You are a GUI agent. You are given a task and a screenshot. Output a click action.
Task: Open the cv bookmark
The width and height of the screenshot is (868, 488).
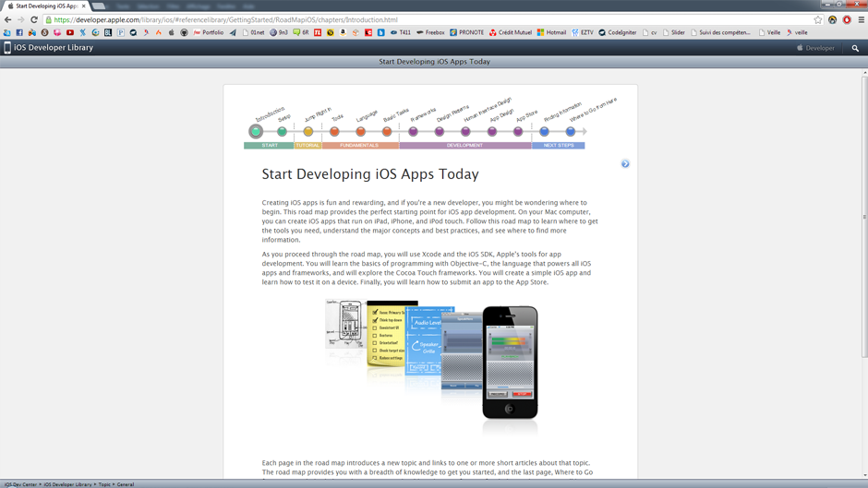650,32
